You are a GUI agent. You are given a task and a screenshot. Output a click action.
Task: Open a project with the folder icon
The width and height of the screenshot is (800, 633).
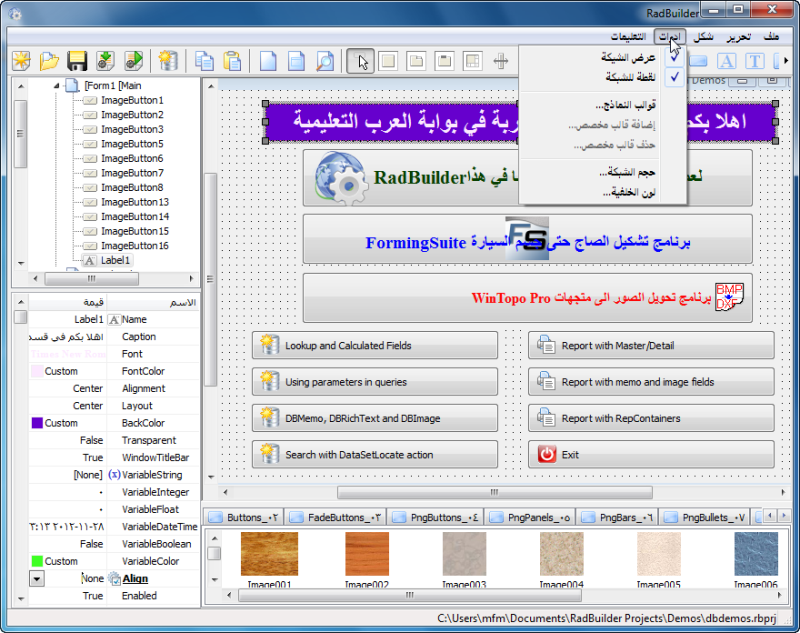[x=49, y=61]
